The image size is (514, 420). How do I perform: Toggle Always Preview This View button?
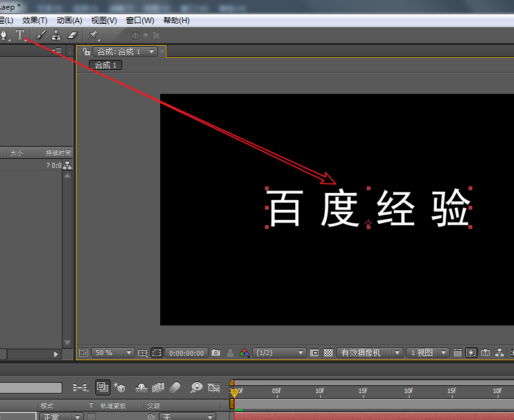coord(84,352)
